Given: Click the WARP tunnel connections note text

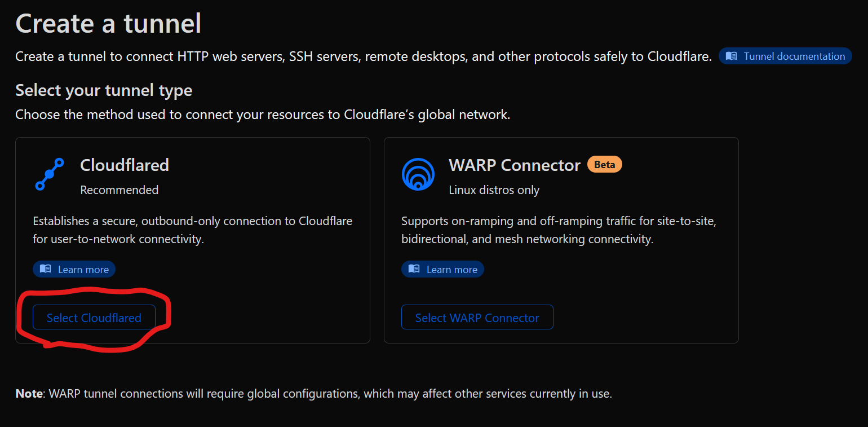Looking at the screenshot, I should point(313,394).
